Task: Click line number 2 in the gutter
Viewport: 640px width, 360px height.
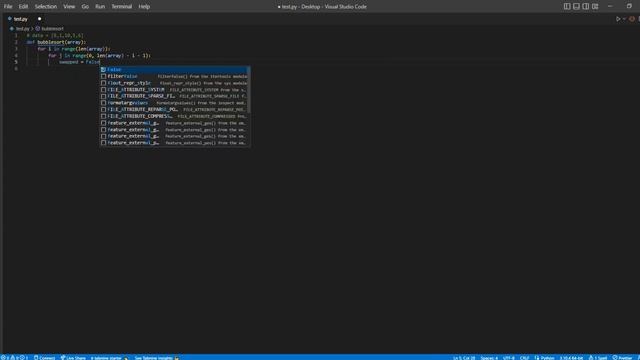Action: (x=16, y=42)
